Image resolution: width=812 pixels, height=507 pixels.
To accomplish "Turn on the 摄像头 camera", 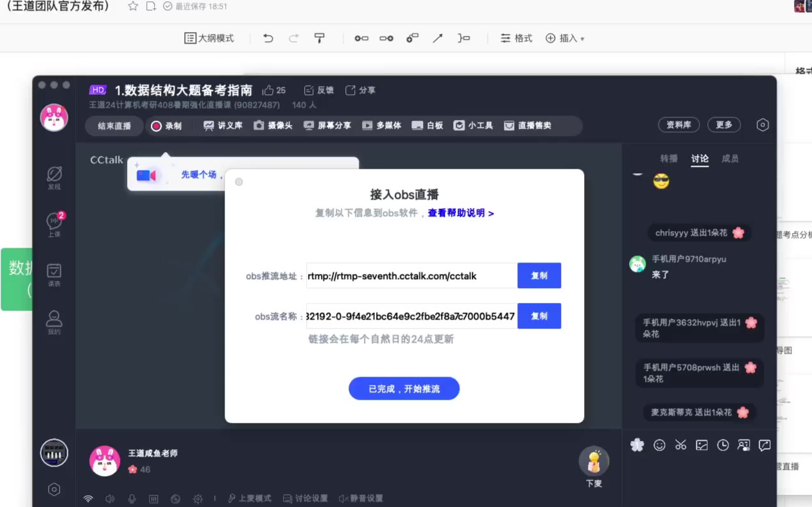I will pos(273,126).
